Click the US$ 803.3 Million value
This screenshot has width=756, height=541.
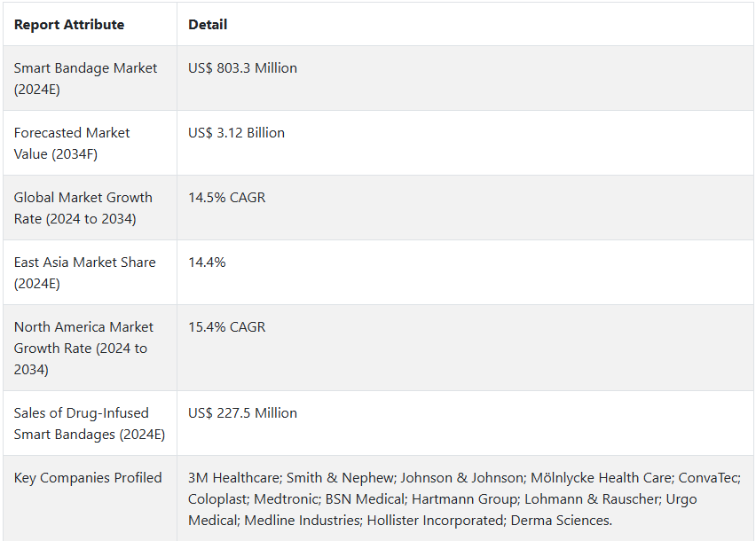242,68
